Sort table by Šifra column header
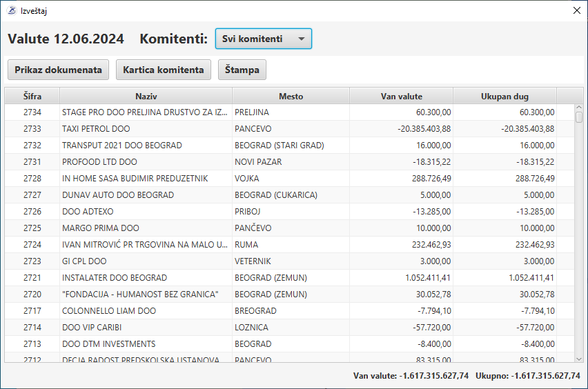 click(32, 96)
